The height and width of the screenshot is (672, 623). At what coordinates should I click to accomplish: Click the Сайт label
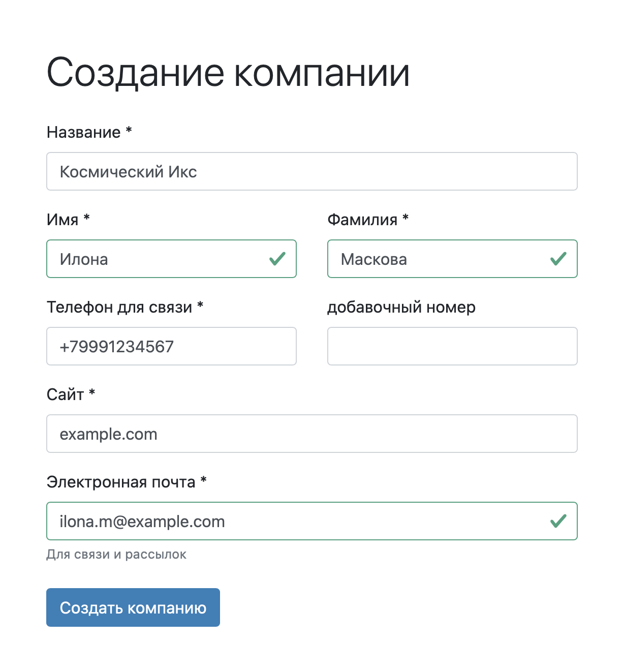[65, 394]
